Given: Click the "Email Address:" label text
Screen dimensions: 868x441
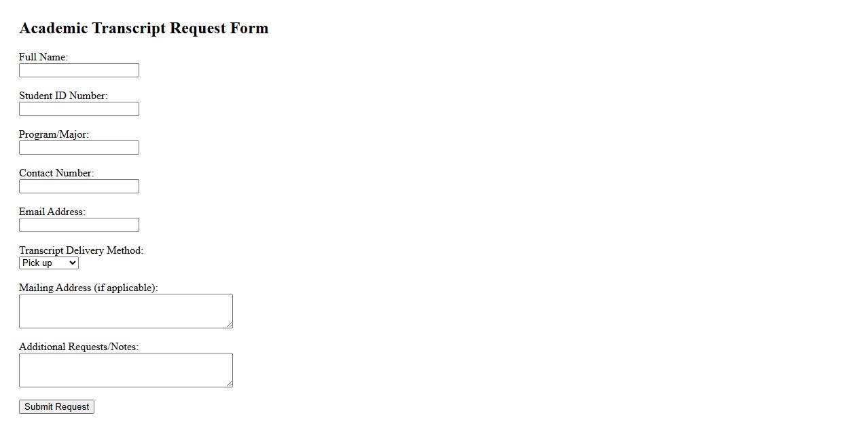Looking at the screenshot, I should coord(52,212).
